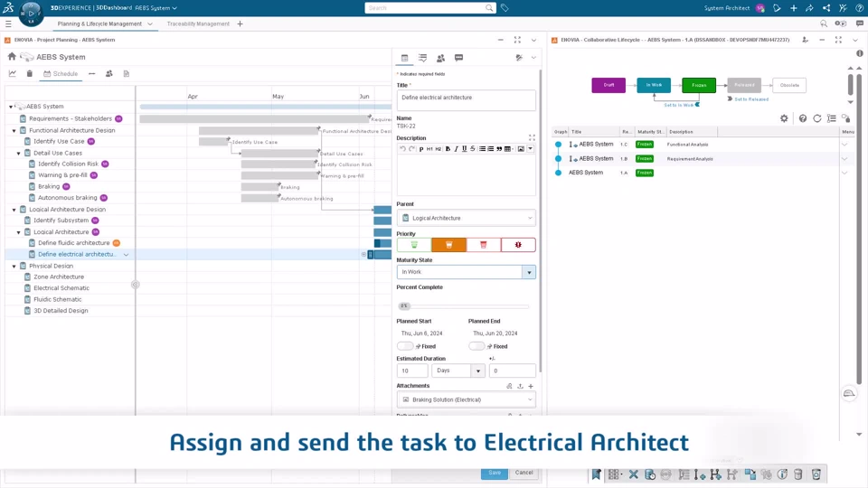
Task: Open the hamburger menu below the compass
Action: (x=8, y=23)
